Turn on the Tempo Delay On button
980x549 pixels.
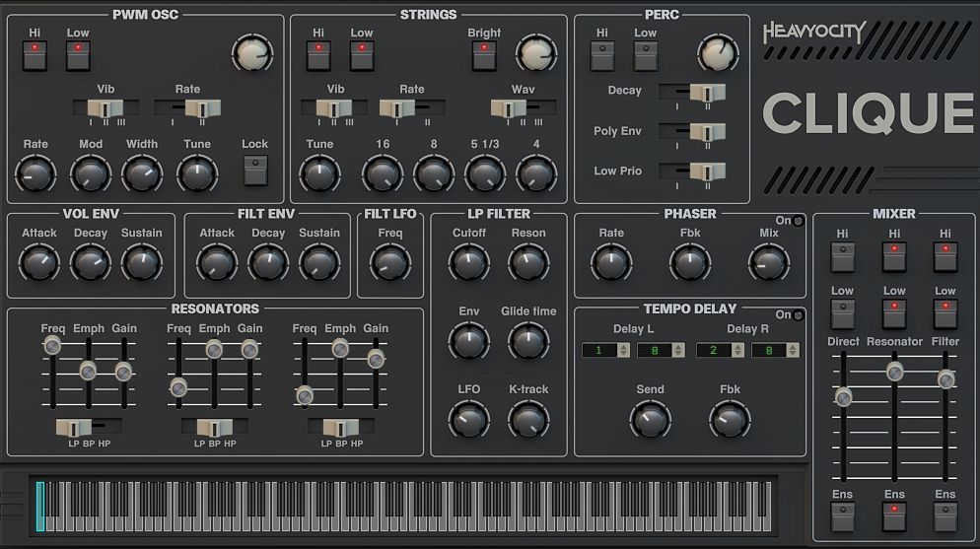pyautogui.click(x=799, y=314)
